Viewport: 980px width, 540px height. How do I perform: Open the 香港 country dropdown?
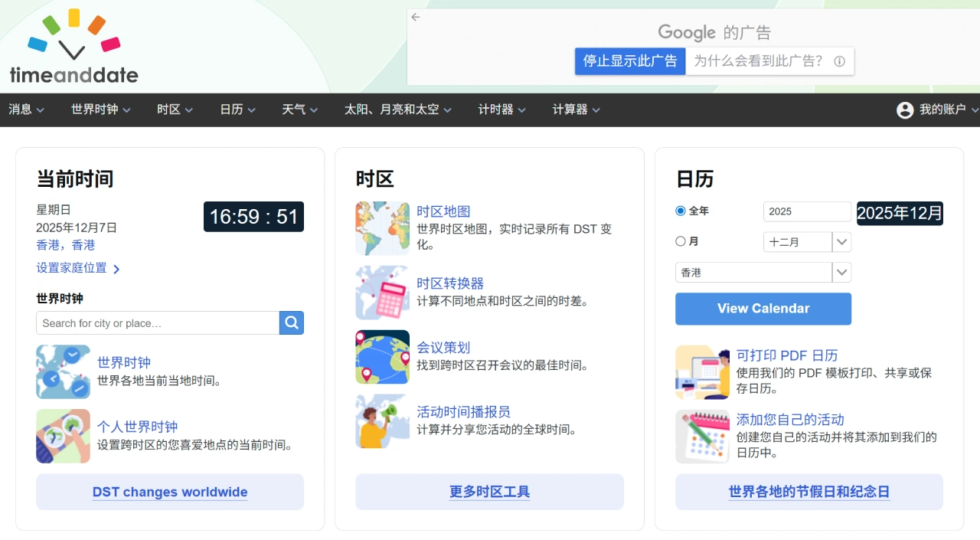(x=763, y=273)
